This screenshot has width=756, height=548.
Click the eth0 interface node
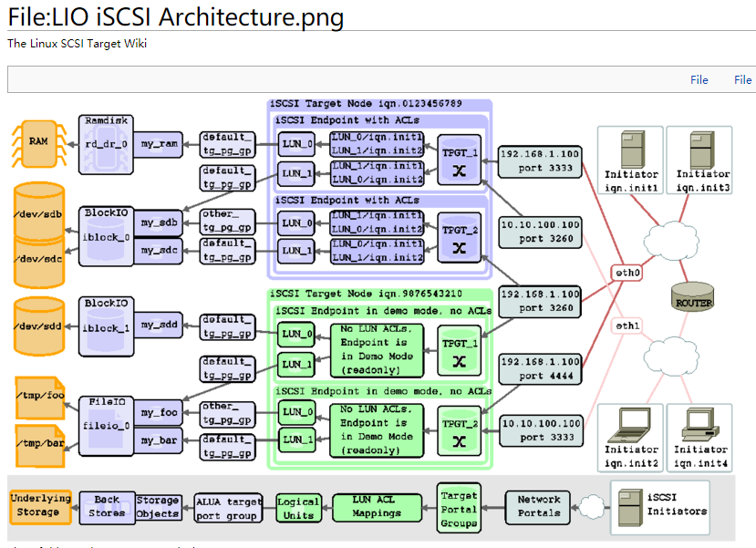click(626, 272)
